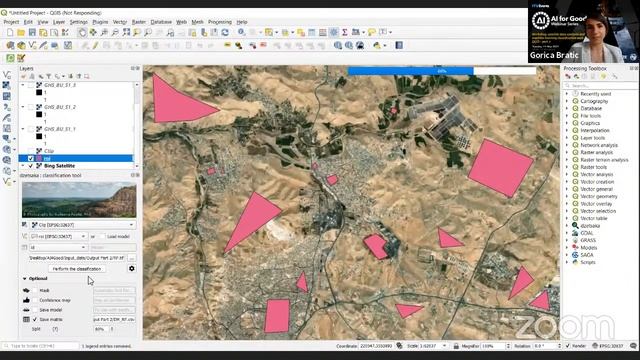640x360 pixels.
Task: Enable the Save model checkbox
Action: (35, 310)
